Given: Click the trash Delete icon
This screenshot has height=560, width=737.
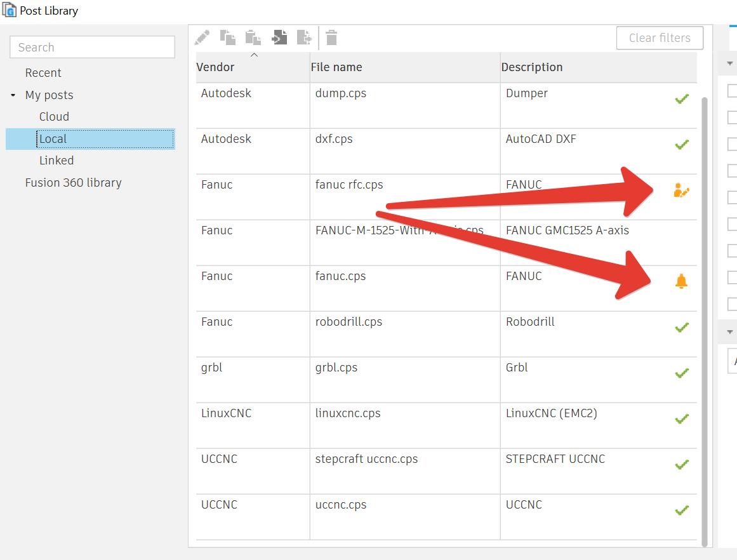Looking at the screenshot, I should tap(331, 38).
